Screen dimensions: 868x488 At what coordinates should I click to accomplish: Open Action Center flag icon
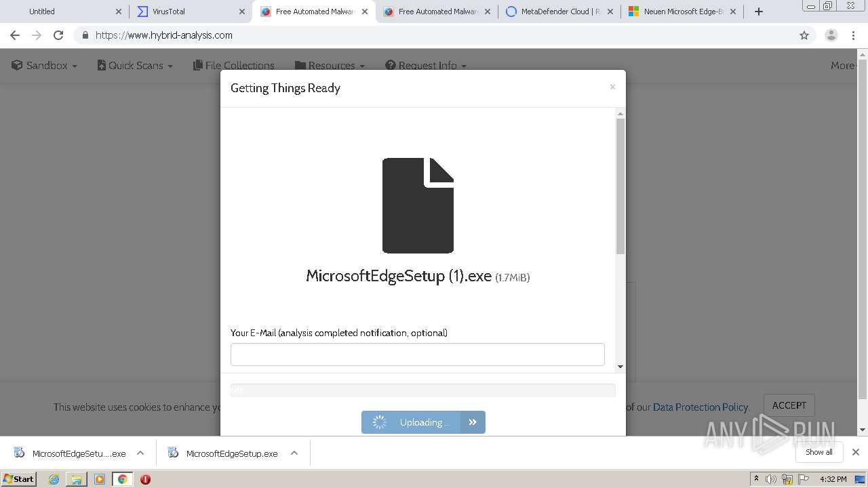[x=804, y=479]
